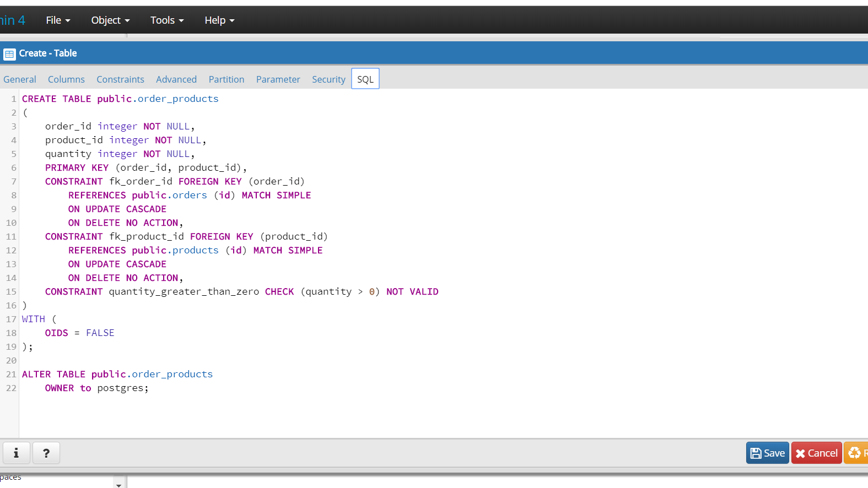Image resolution: width=868 pixels, height=488 pixels.
Task: Click the 'OIDS = FALSE' line
Action: pos(80,333)
